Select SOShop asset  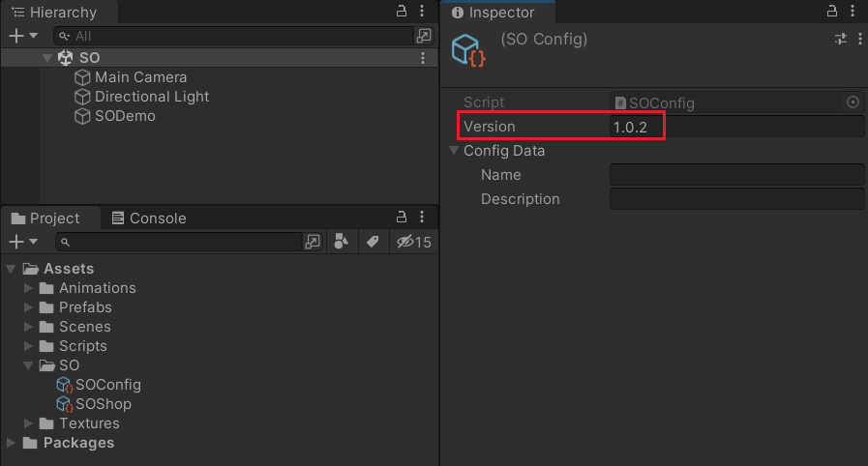coord(94,404)
